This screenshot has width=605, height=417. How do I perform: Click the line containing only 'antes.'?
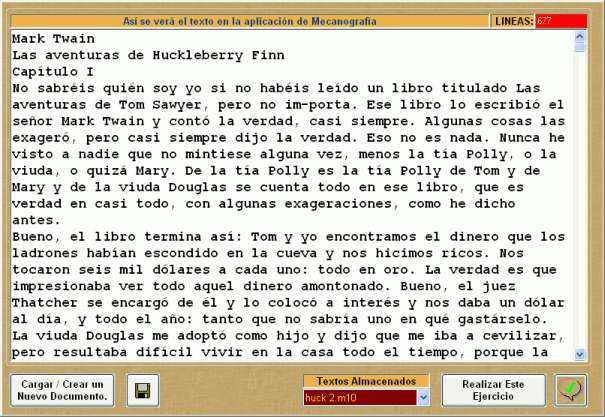coord(36,220)
